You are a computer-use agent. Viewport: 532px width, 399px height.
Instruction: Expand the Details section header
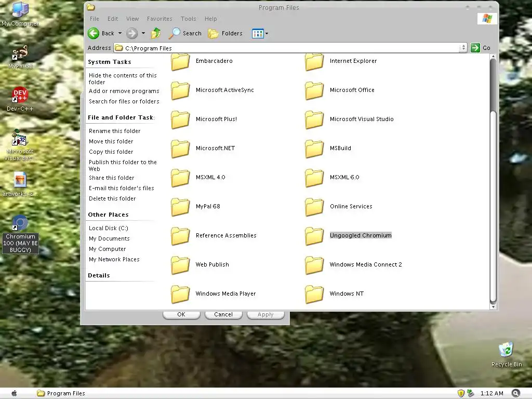tap(99, 275)
